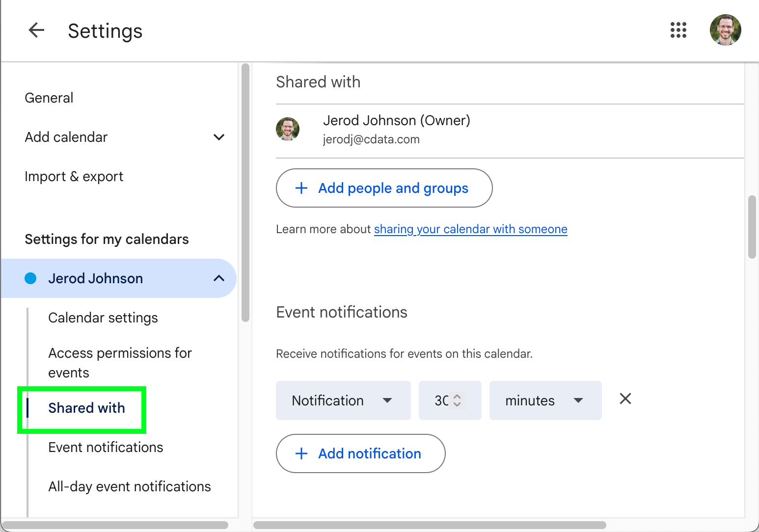Open General settings
This screenshot has width=759, height=532.
(x=49, y=98)
